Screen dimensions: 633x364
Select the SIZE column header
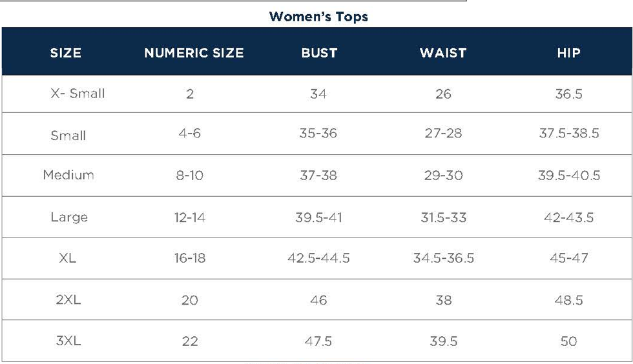coord(66,53)
